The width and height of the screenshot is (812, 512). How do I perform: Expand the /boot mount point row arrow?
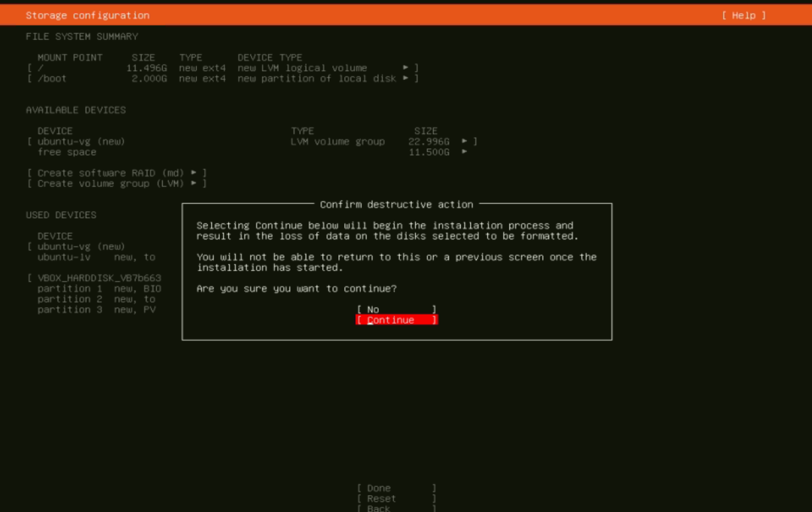pyautogui.click(x=406, y=79)
